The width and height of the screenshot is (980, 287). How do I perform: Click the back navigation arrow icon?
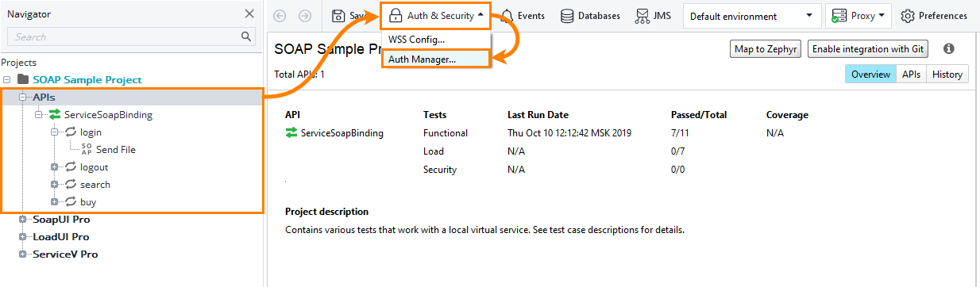(280, 16)
